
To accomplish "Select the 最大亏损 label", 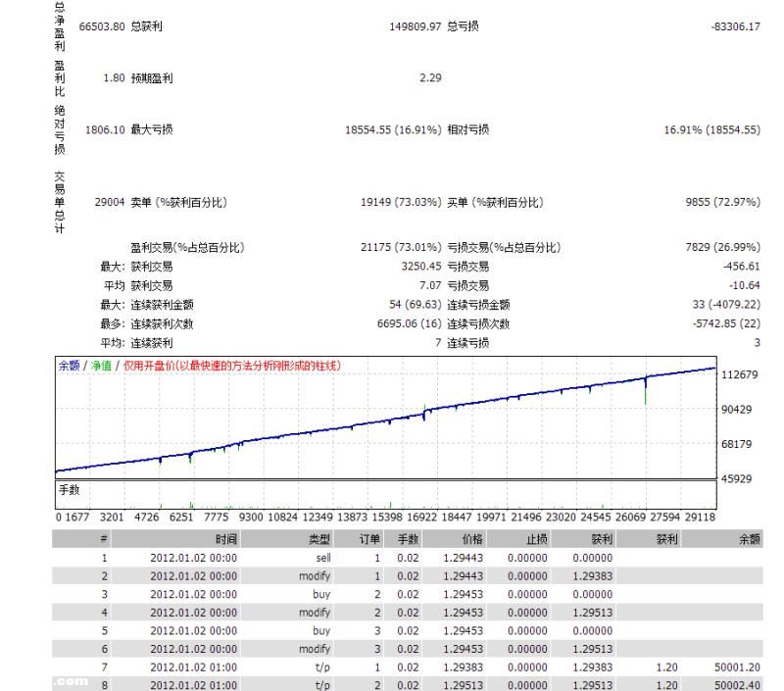I will coord(152,130).
